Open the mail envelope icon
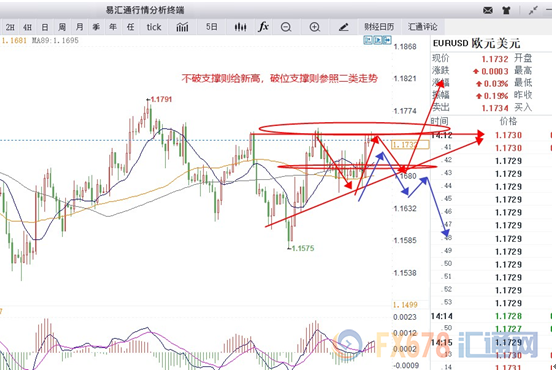The image size is (556, 381). pyautogui.click(x=488, y=10)
